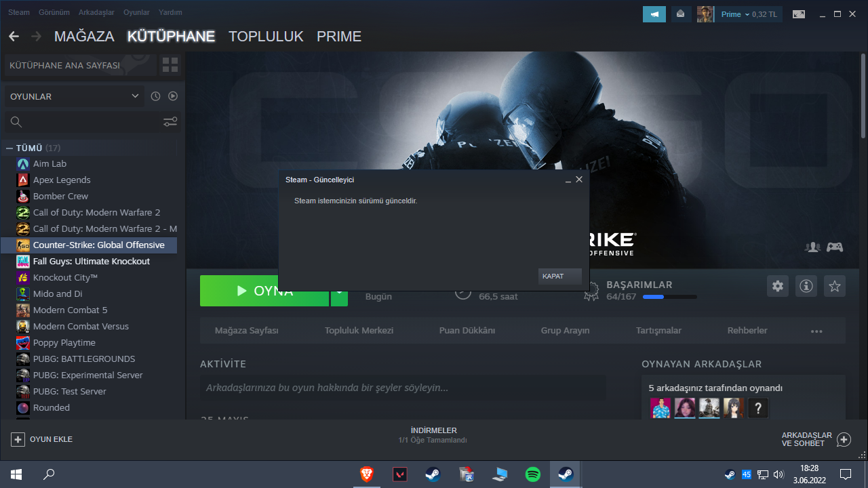Switch library to grid collections view

click(x=170, y=65)
